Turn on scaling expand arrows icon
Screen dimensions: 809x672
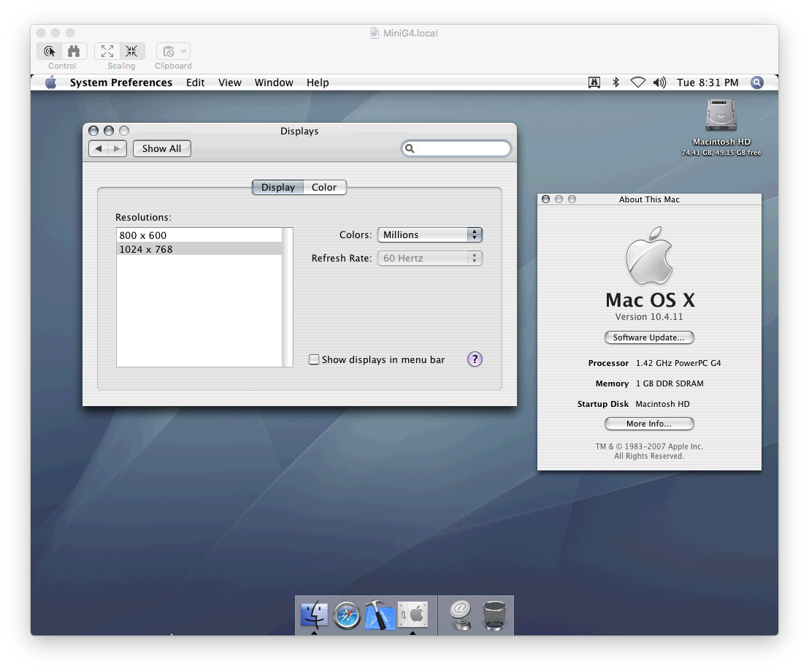[107, 51]
